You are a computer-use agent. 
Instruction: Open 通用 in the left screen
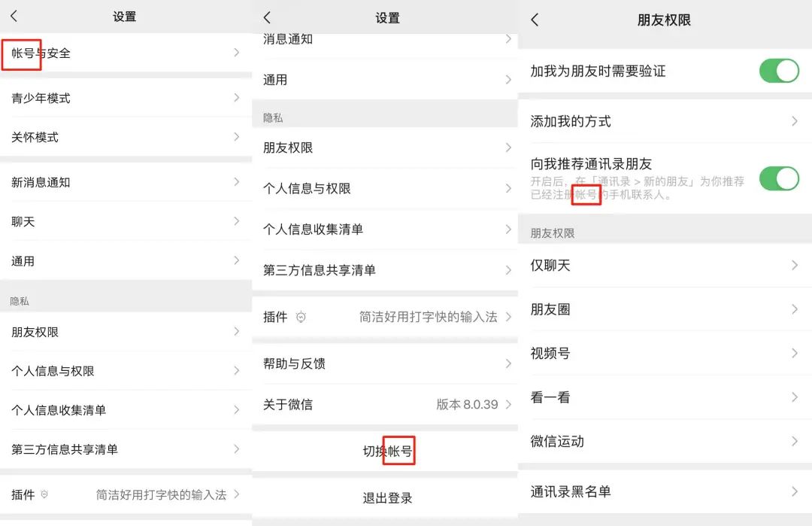(126, 260)
